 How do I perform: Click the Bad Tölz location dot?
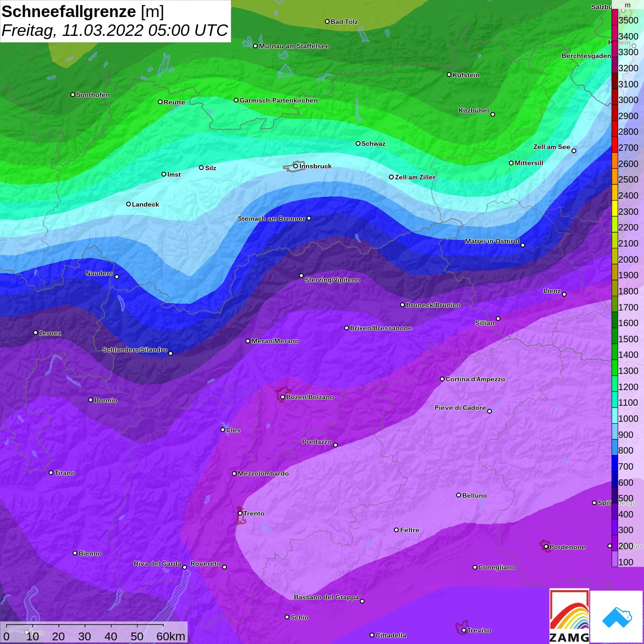327,22
